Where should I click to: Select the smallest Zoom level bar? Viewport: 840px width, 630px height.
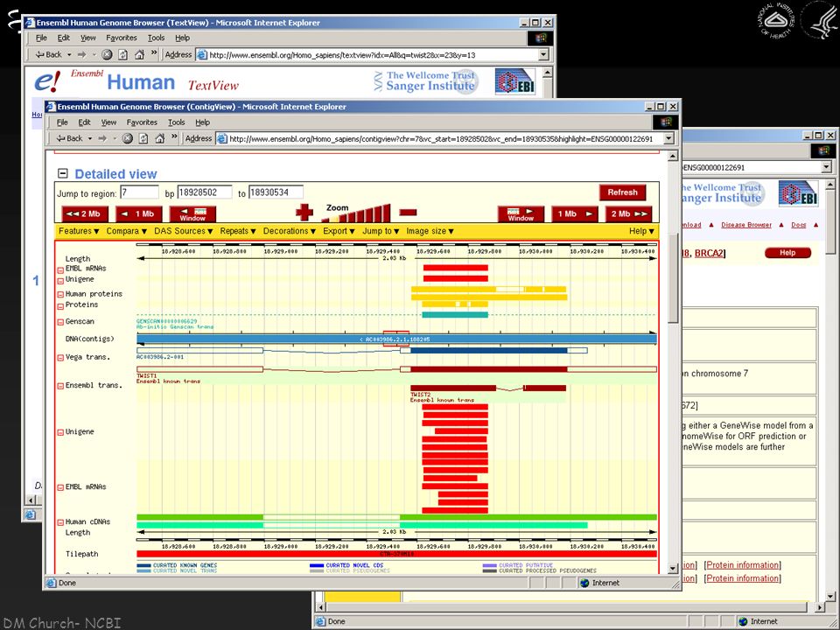[x=325, y=220]
